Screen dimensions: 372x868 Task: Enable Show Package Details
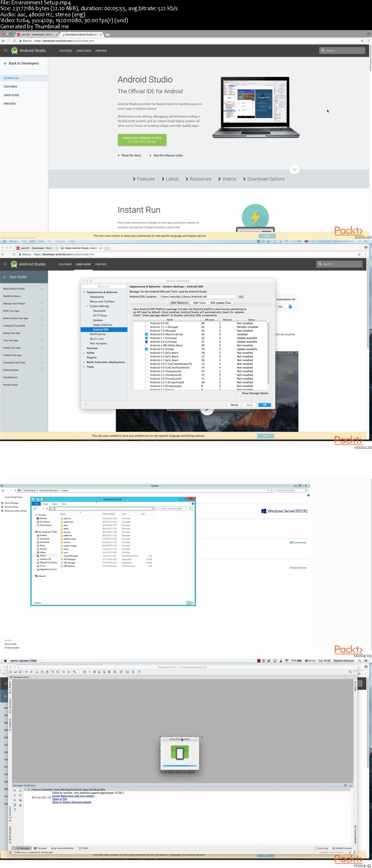tap(239, 393)
